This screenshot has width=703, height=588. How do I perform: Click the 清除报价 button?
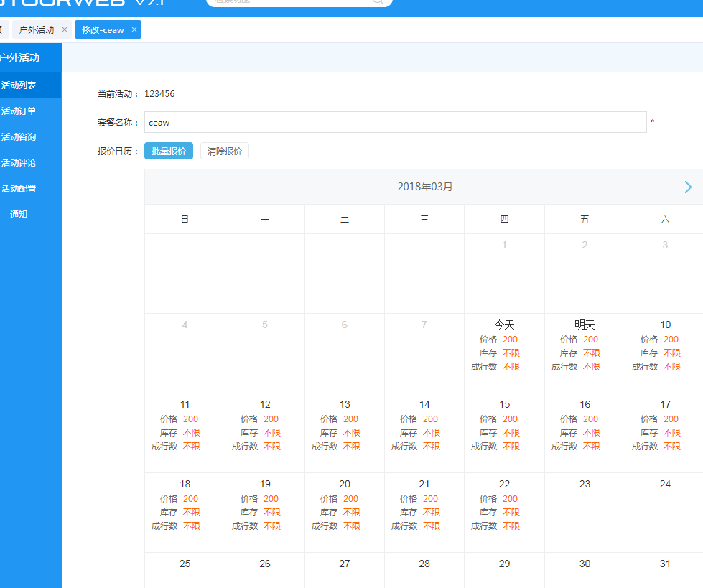tap(224, 151)
